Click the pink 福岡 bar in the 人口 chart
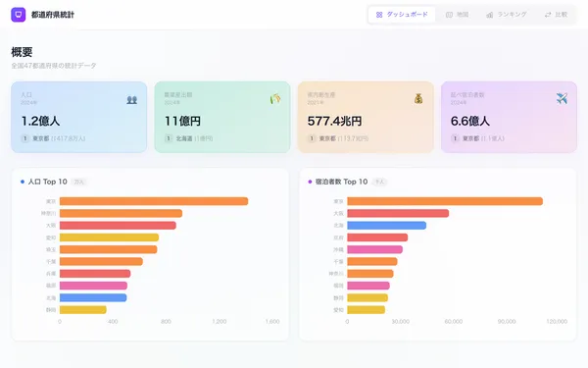The image size is (588, 368). point(93,286)
